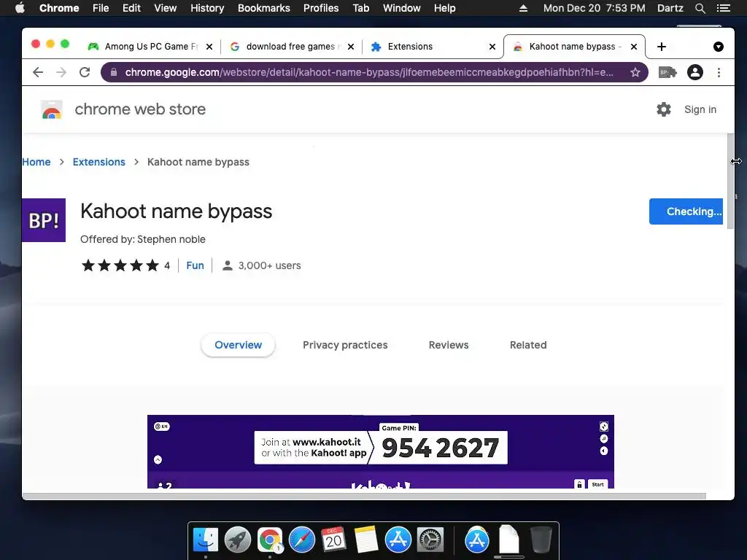Screen dimensions: 747x560
Task: Open a new tab with plus button
Action: point(661,47)
